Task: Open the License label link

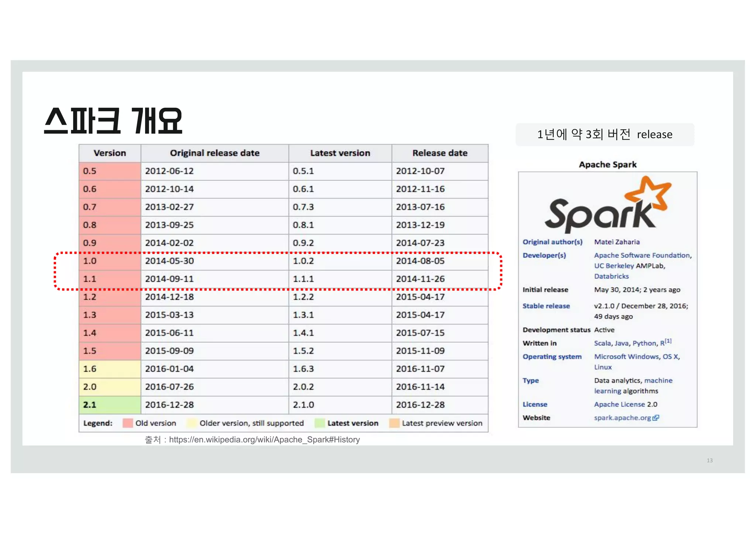Action: tap(535, 404)
